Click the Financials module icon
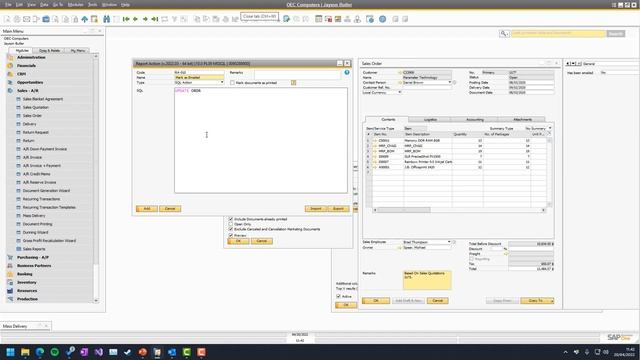Image resolution: width=640 pixels, height=360 pixels. pos(10,66)
